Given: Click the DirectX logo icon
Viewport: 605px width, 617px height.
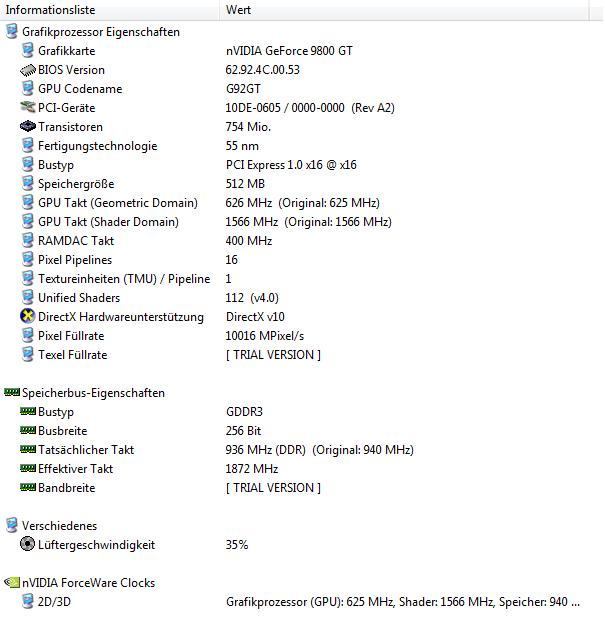Looking at the screenshot, I should [x=28, y=316].
